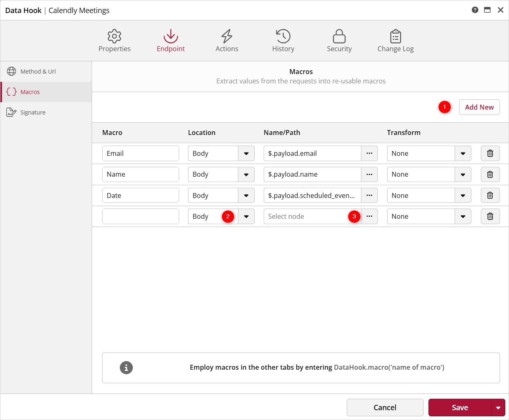The image size is (509, 420).
Task: Open Location dropdown for Email row
Action: click(246, 153)
